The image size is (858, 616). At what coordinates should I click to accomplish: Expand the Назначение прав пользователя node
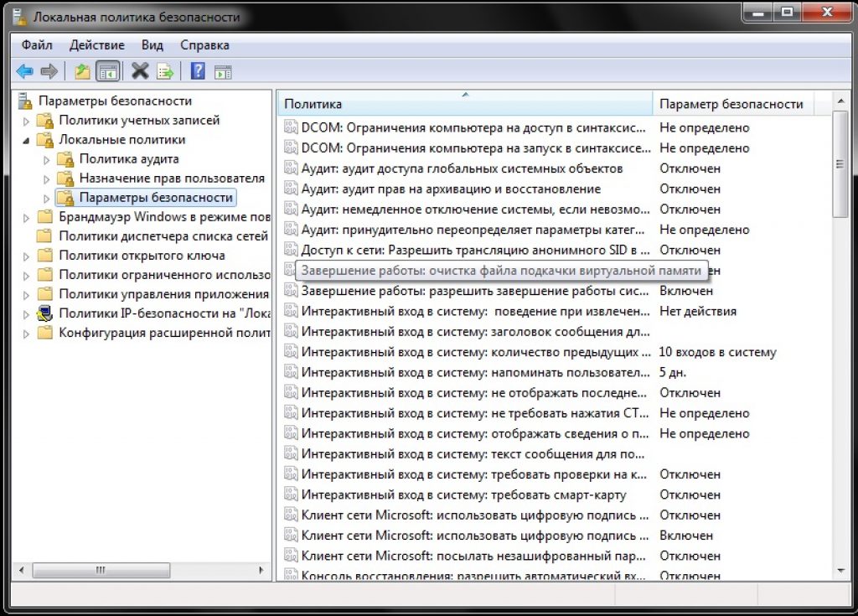click(x=47, y=179)
